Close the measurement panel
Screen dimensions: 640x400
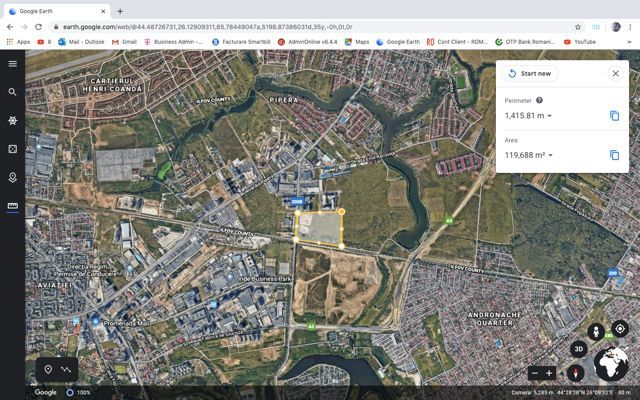[615, 73]
